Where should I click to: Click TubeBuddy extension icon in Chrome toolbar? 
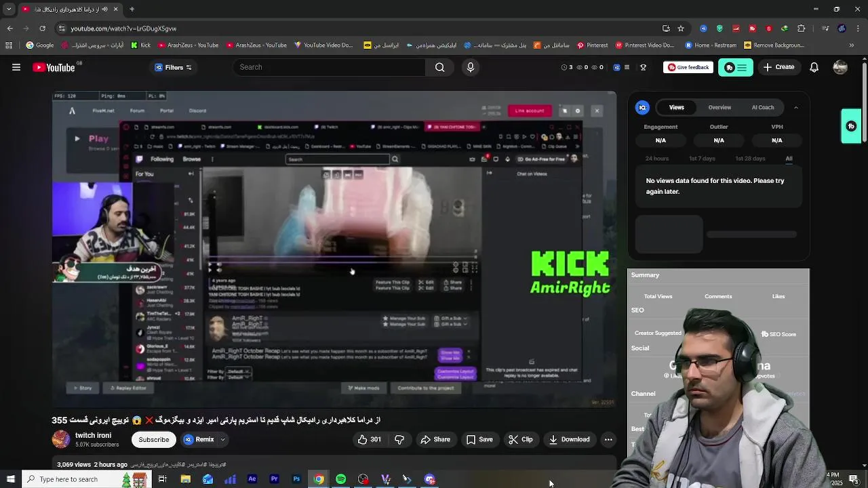(x=752, y=28)
